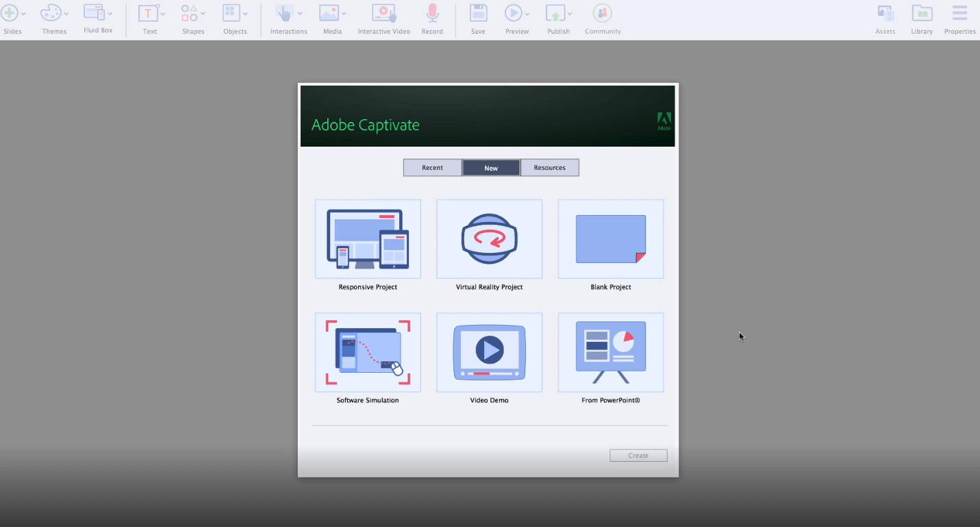Image resolution: width=980 pixels, height=527 pixels.
Task: Expand the Preview dropdown arrow
Action: tap(527, 14)
